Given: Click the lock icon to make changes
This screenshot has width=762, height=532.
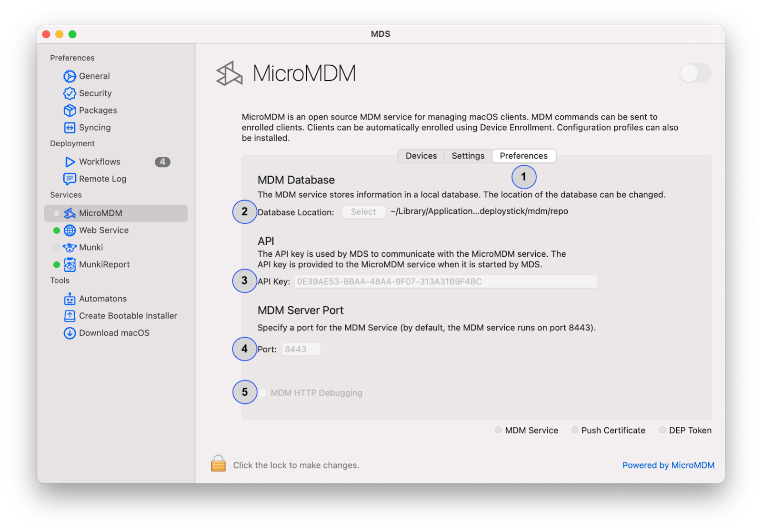Looking at the screenshot, I should (x=218, y=463).
